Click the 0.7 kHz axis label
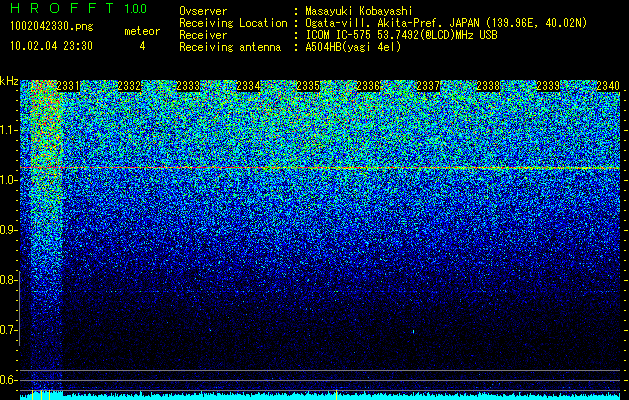 coord(8,330)
